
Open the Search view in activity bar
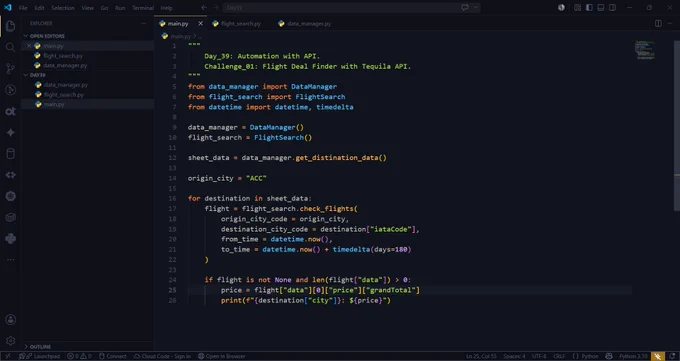pyautogui.click(x=10, y=47)
